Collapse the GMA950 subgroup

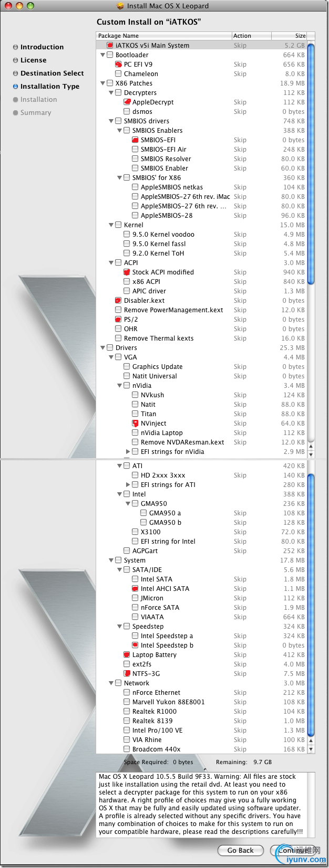click(128, 504)
